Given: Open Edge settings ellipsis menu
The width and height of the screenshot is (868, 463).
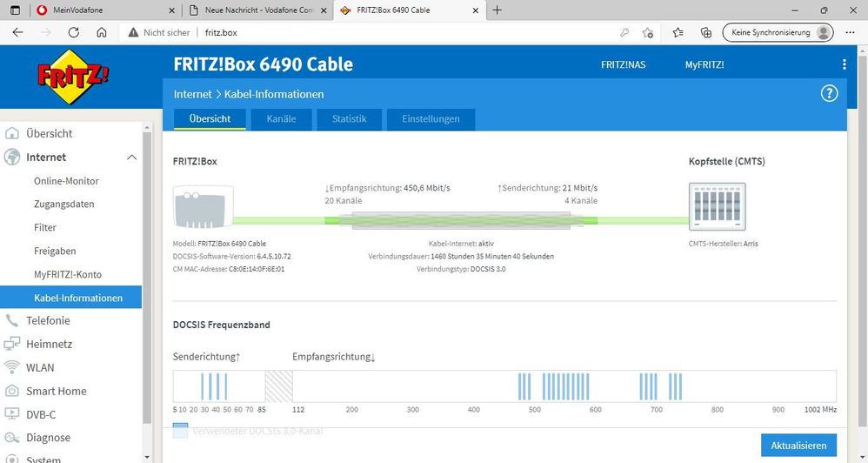Looking at the screenshot, I should coord(851,33).
